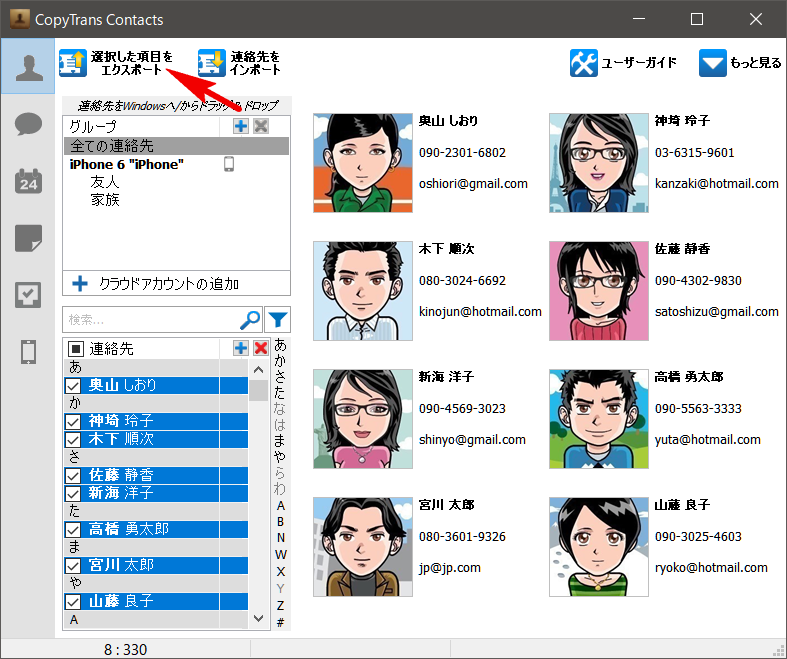
Task: Open the ユーザーガイド user guide
Action: (623, 63)
